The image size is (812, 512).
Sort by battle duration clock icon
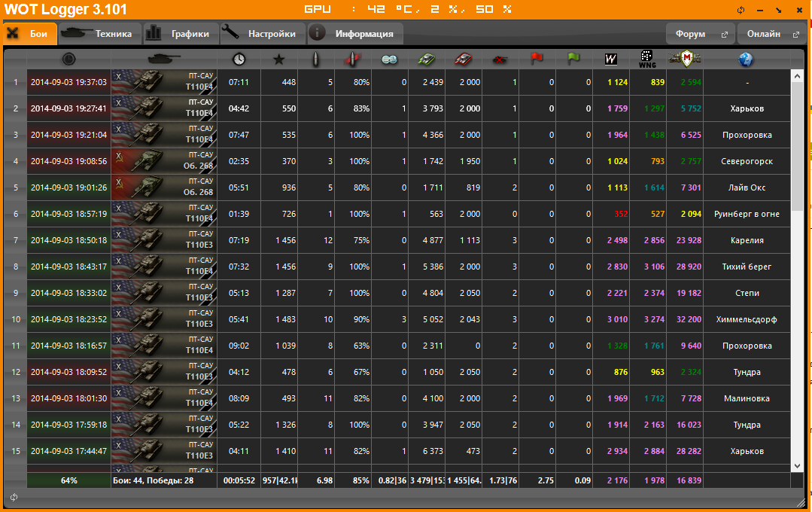(x=239, y=59)
